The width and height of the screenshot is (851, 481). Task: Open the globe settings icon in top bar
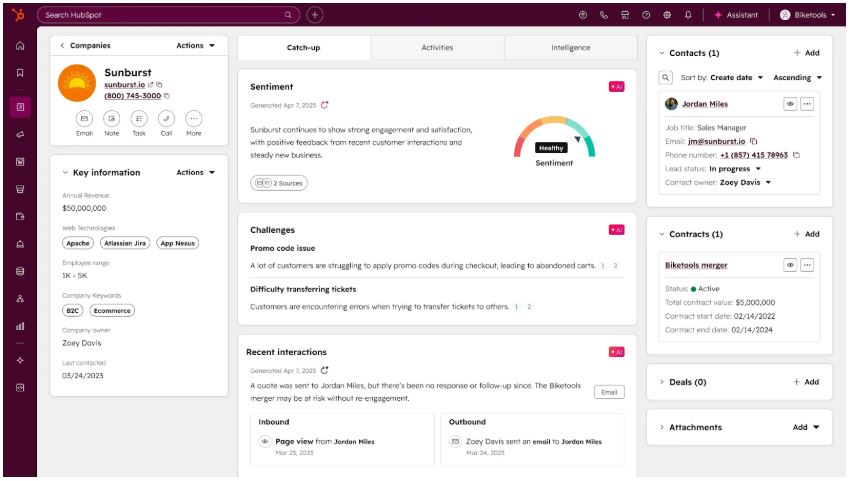click(x=667, y=15)
